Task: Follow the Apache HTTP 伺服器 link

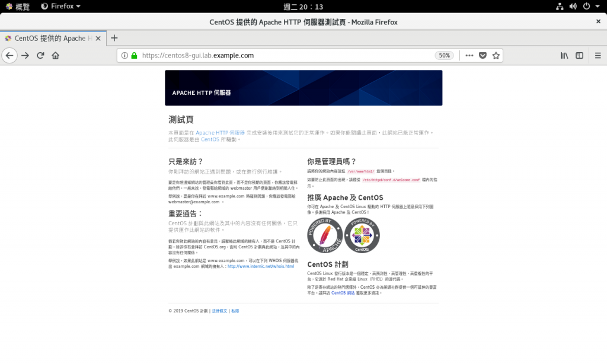Action: click(x=221, y=133)
